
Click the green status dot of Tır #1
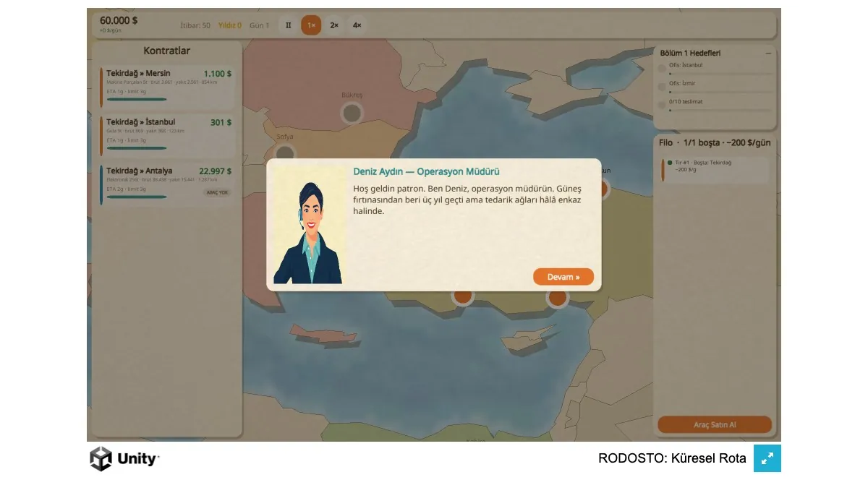670,163
